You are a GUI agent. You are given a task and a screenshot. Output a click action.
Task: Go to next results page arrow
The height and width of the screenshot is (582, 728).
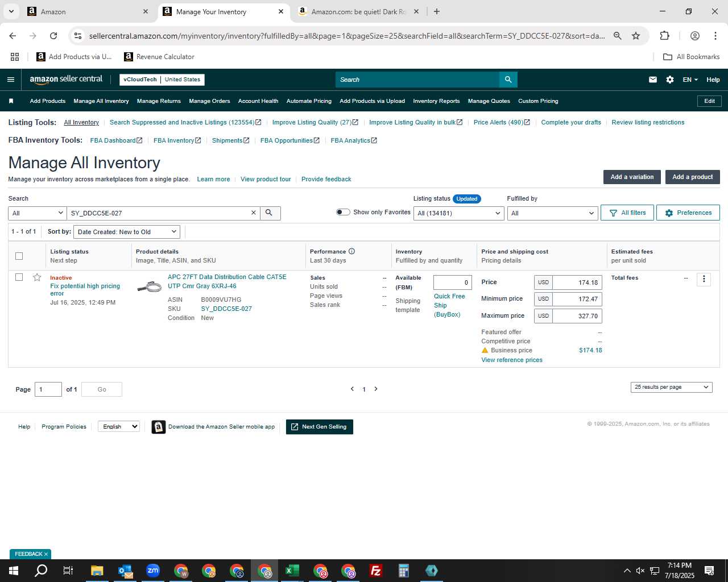[376, 389]
